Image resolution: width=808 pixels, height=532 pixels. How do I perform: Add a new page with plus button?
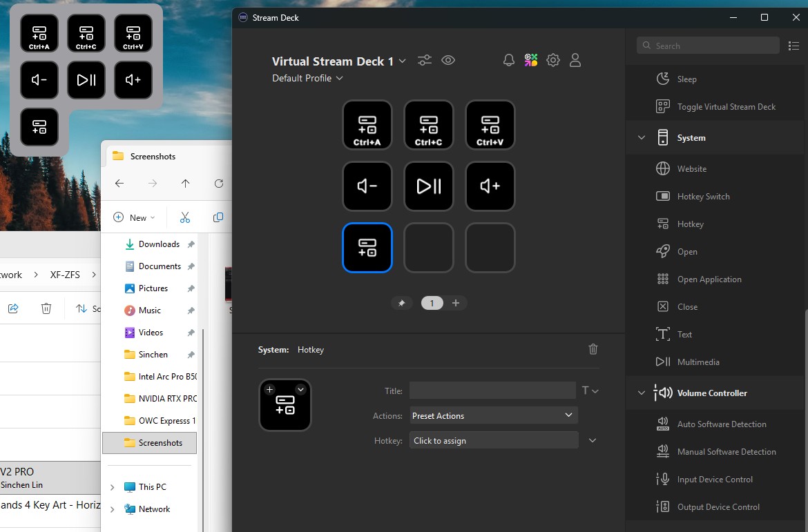[x=456, y=303]
